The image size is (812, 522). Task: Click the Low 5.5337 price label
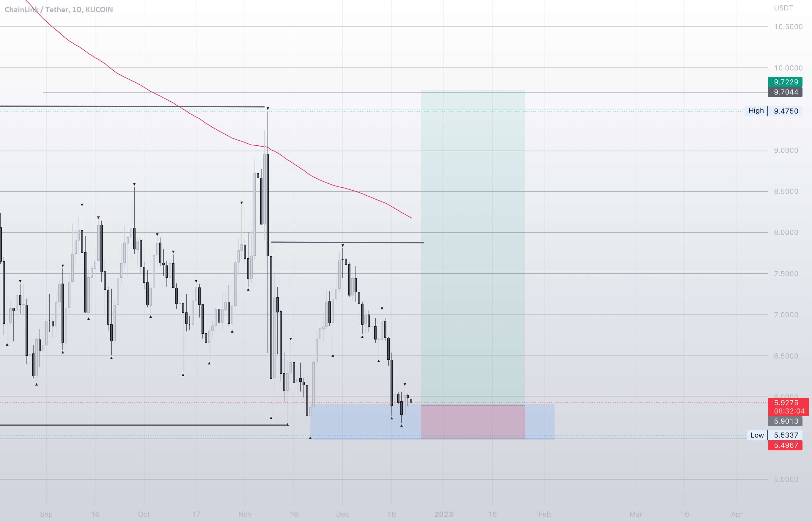click(774, 435)
